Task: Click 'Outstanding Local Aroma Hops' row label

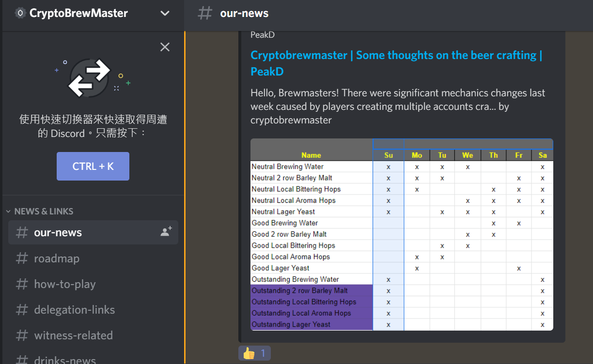Action: (301, 313)
